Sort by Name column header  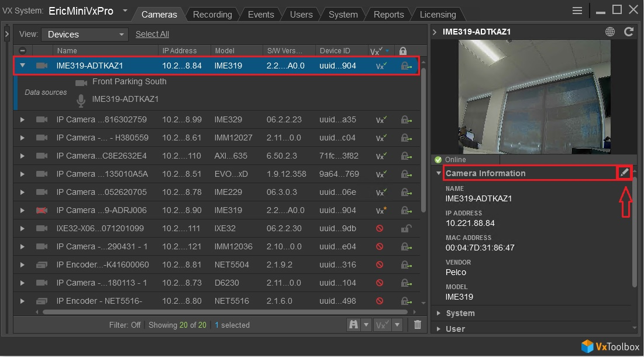105,50
